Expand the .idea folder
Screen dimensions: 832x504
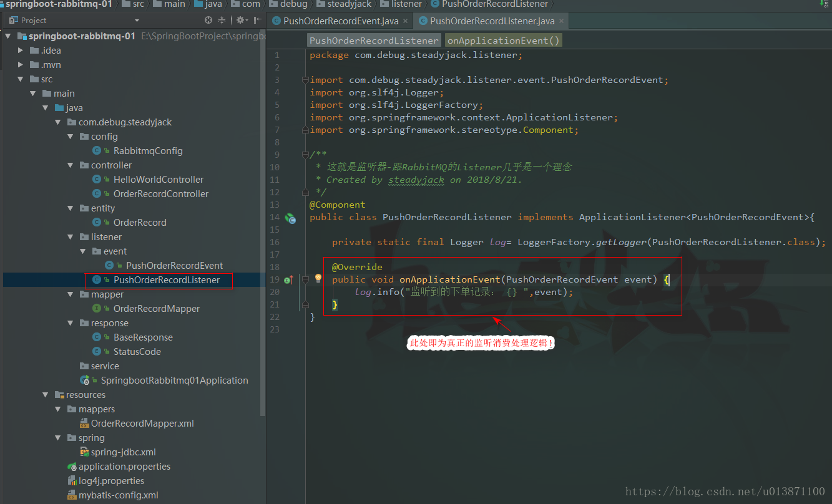[x=21, y=51]
